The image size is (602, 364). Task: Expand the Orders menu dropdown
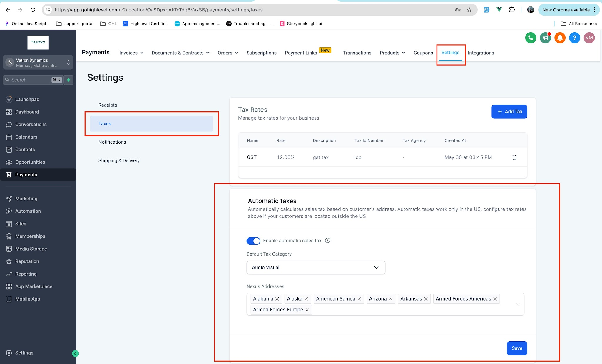point(228,53)
